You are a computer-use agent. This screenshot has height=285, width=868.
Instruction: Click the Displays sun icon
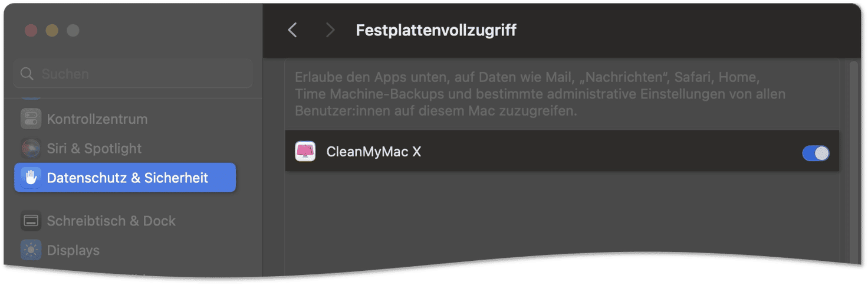31,250
